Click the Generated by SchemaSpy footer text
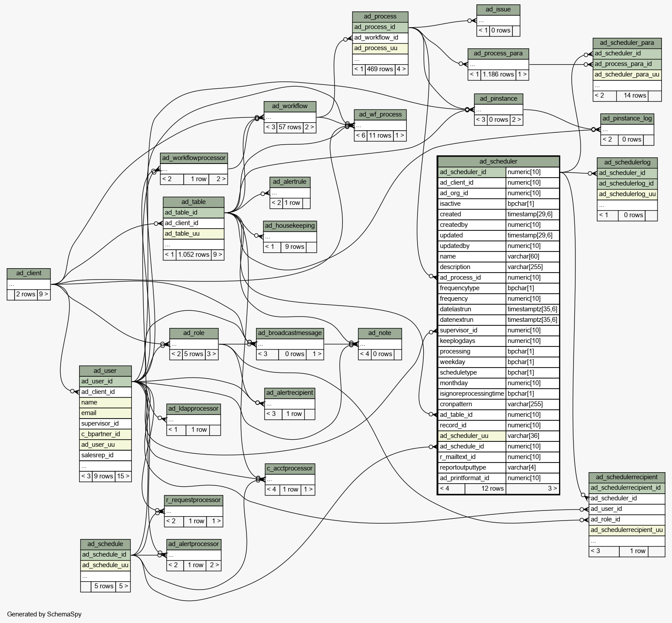The height and width of the screenshot is (623, 672). (x=44, y=614)
